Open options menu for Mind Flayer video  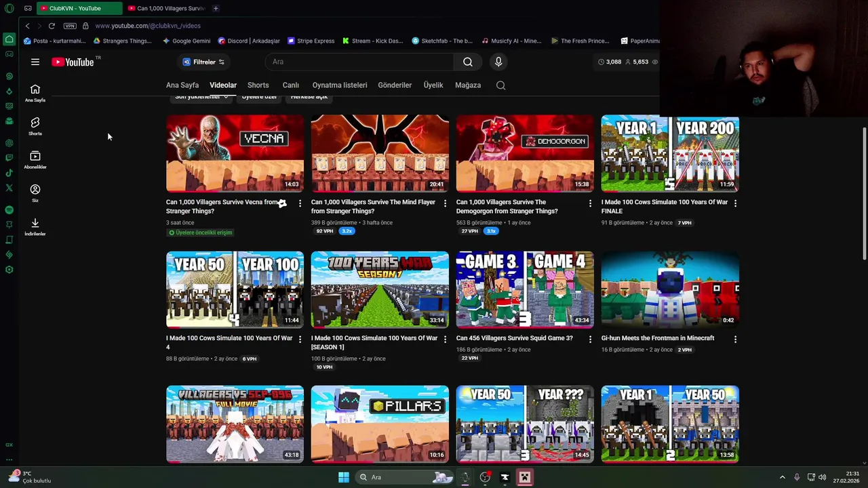[445, 203]
